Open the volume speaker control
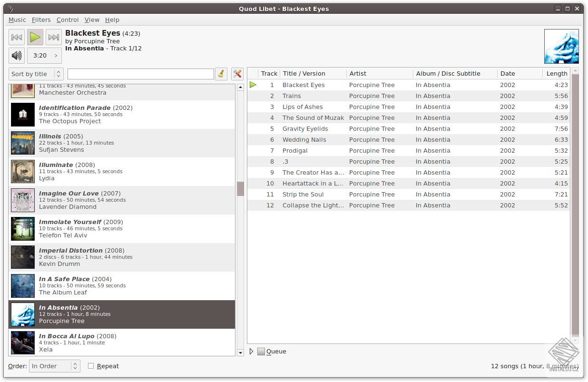 (17, 56)
